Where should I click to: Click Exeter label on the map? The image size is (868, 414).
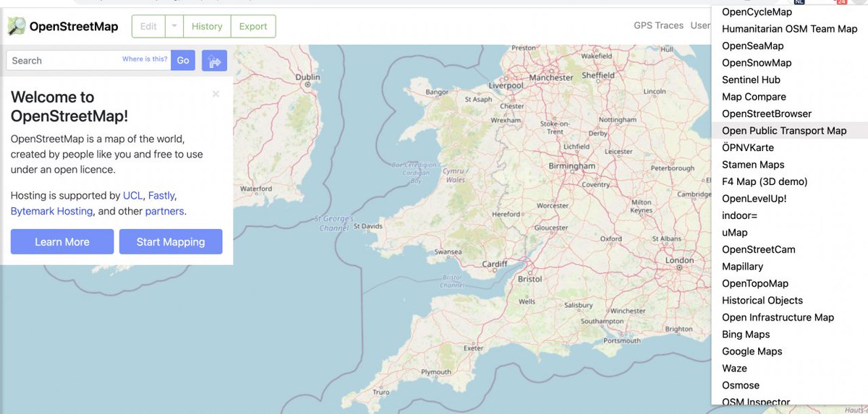[x=474, y=348]
